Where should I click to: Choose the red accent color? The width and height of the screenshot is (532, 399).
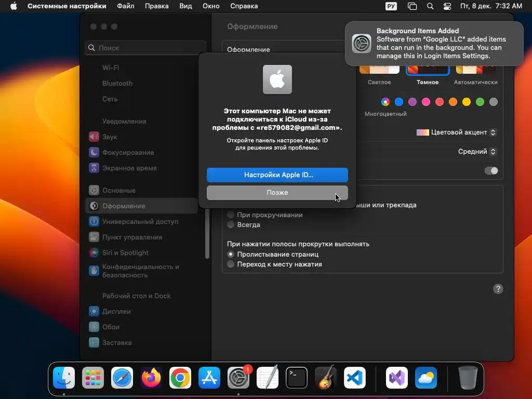coord(440,102)
